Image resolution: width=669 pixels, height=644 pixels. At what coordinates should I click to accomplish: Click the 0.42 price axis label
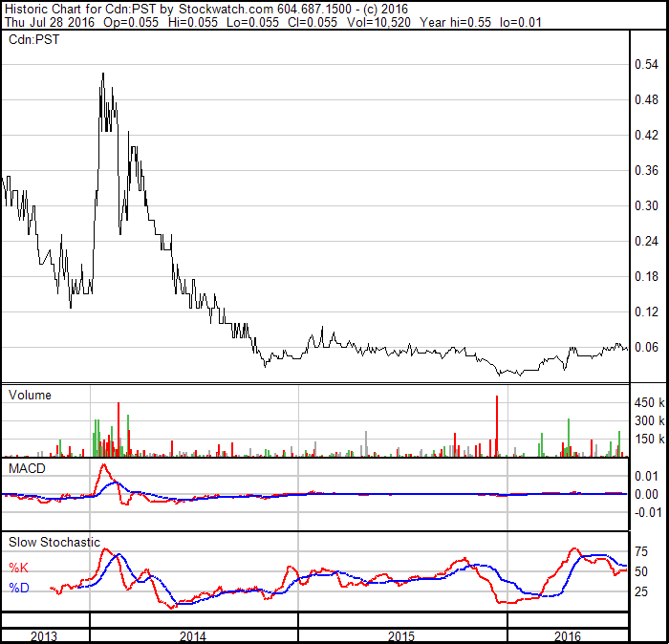tap(646, 135)
